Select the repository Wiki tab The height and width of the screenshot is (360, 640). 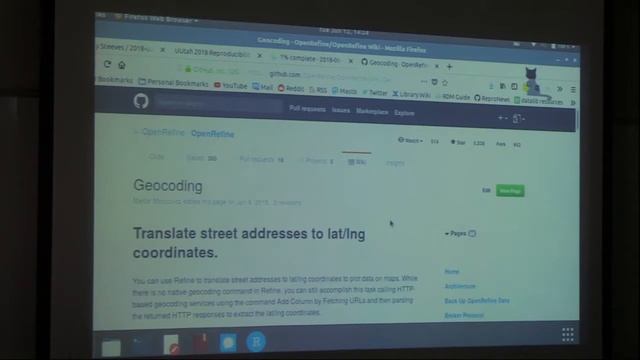pos(357,162)
